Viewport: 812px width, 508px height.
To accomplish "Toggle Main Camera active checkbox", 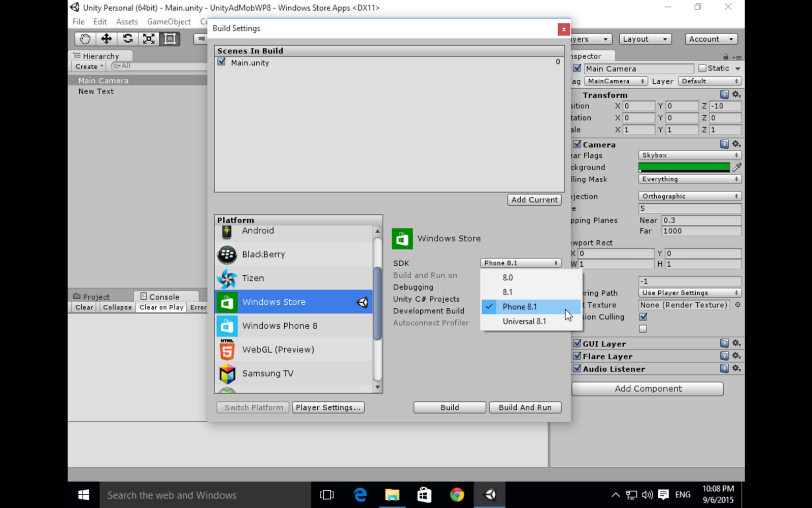I will point(577,68).
